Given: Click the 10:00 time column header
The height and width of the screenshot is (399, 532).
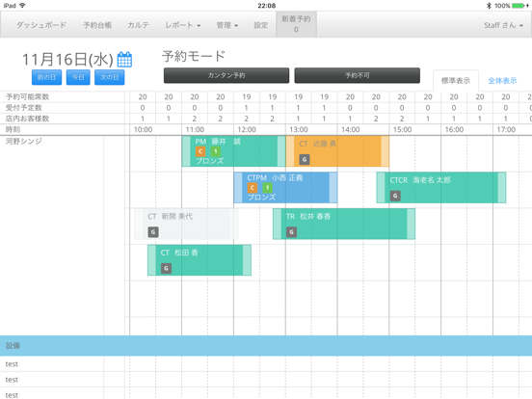Looking at the screenshot, I should tap(143, 129).
